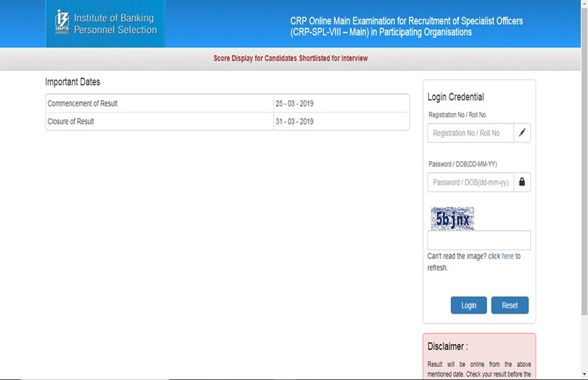Click the lock icon beside the Password field
Image resolution: width=588 pixels, height=380 pixels.
522,182
